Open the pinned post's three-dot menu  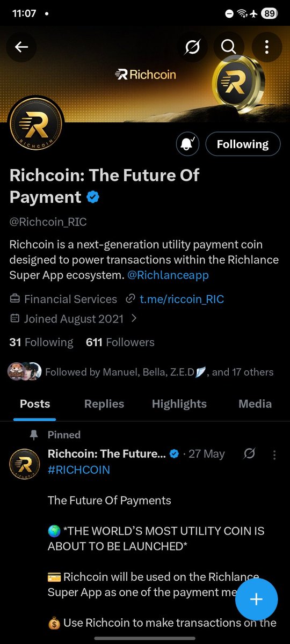(x=274, y=455)
